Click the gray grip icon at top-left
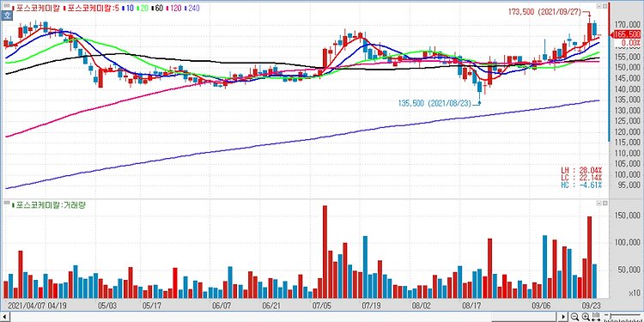The image size is (644, 322). [x=7, y=6]
